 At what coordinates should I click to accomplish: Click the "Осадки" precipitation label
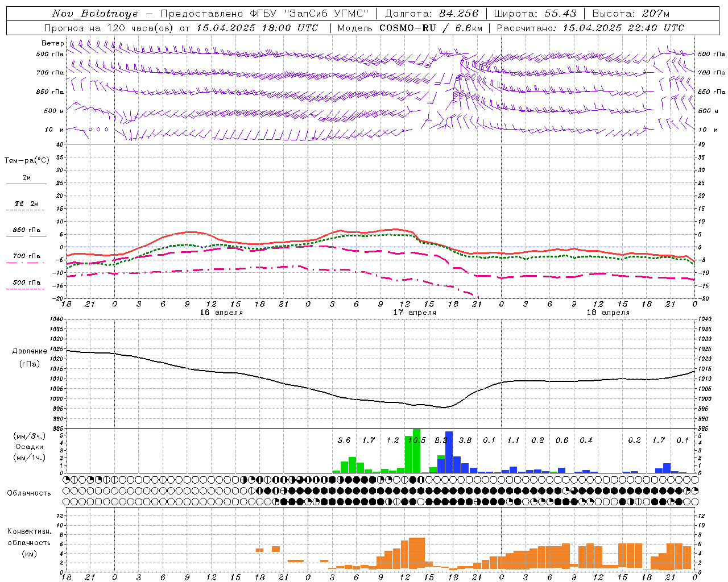28,447
